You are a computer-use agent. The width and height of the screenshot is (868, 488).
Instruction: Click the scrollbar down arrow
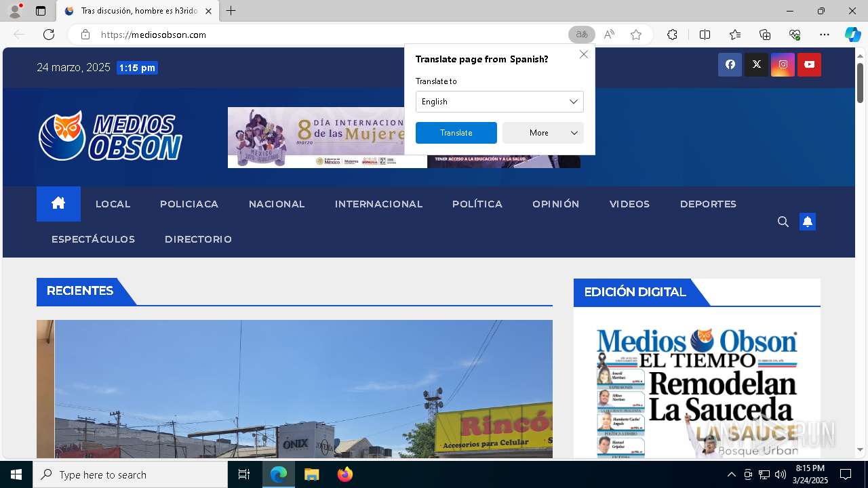tap(860, 449)
